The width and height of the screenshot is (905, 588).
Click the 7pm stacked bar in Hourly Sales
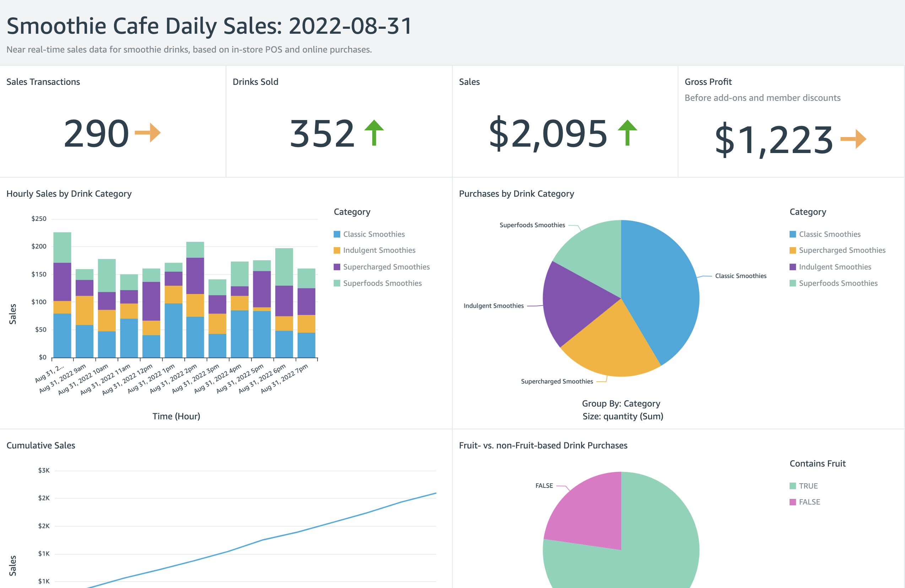coord(306,313)
